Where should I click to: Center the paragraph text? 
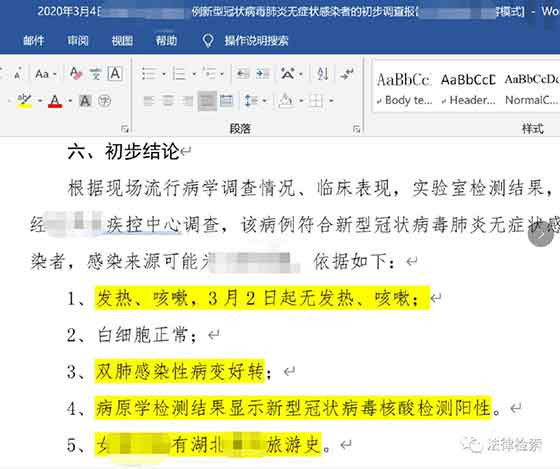point(168,101)
